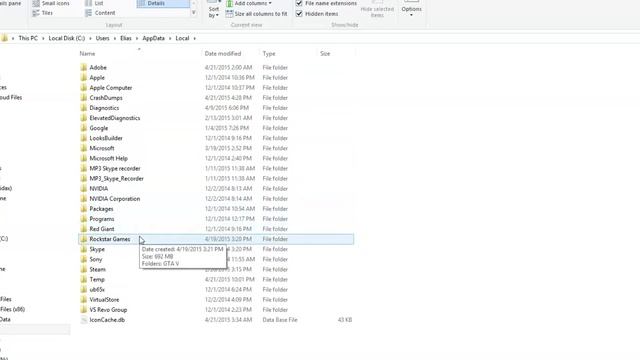
Task: Switch to List layout
Action: point(94,3)
